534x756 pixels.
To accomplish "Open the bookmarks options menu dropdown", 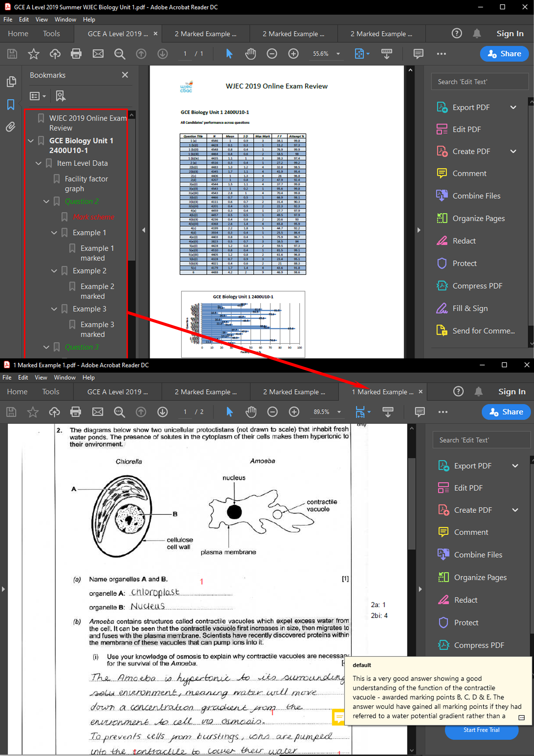I will (38, 96).
